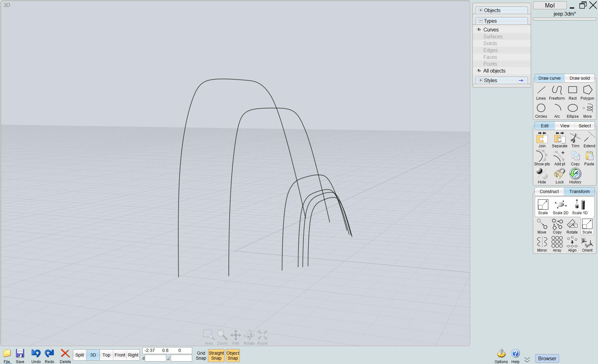Viewport: 598px width, 364px height.
Task: Select the Array transform tool
Action: pyautogui.click(x=557, y=243)
